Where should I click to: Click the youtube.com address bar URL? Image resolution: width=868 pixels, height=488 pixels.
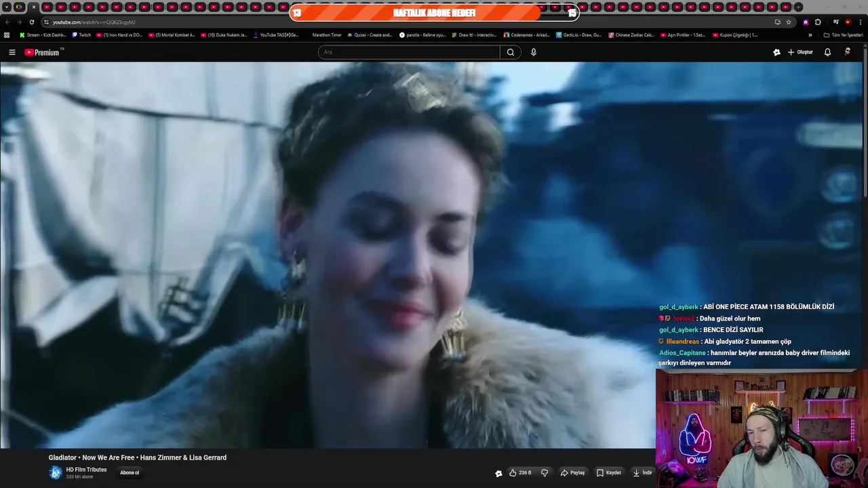(94, 22)
